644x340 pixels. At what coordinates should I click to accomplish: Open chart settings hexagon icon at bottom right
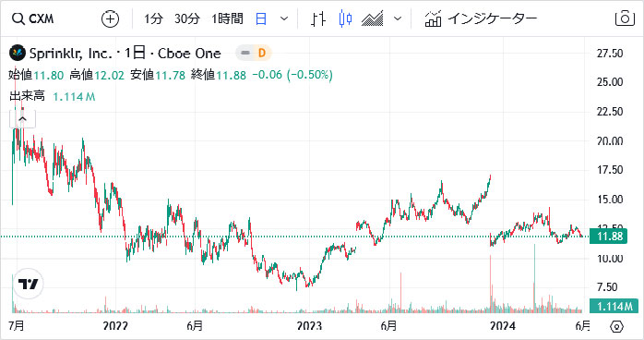(617, 327)
